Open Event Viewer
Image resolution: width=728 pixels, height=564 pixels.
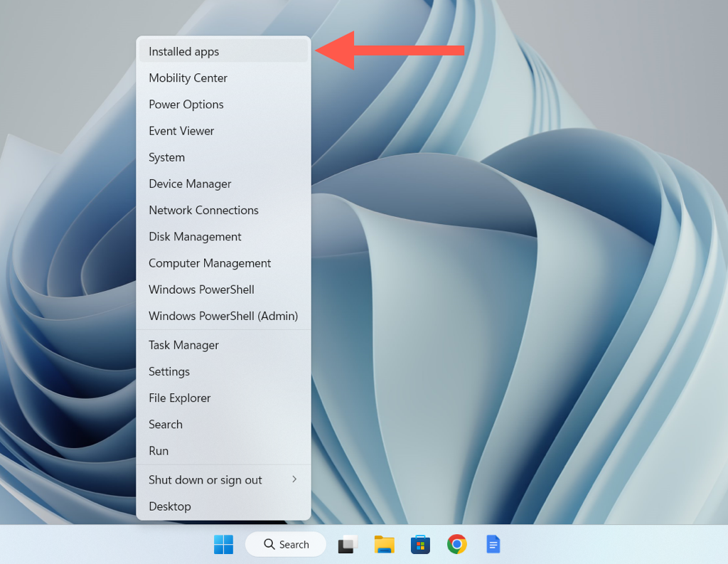[223, 131]
